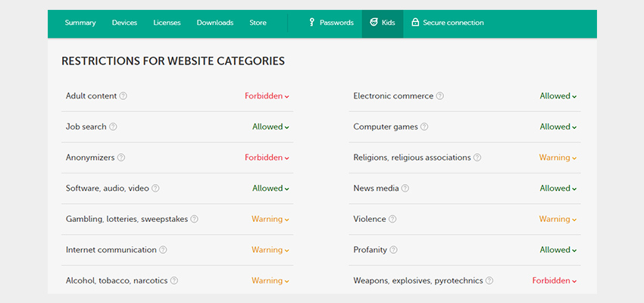Switch to the Devices tab
The width and height of the screenshot is (644, 303).
click(x=124, y=23)
